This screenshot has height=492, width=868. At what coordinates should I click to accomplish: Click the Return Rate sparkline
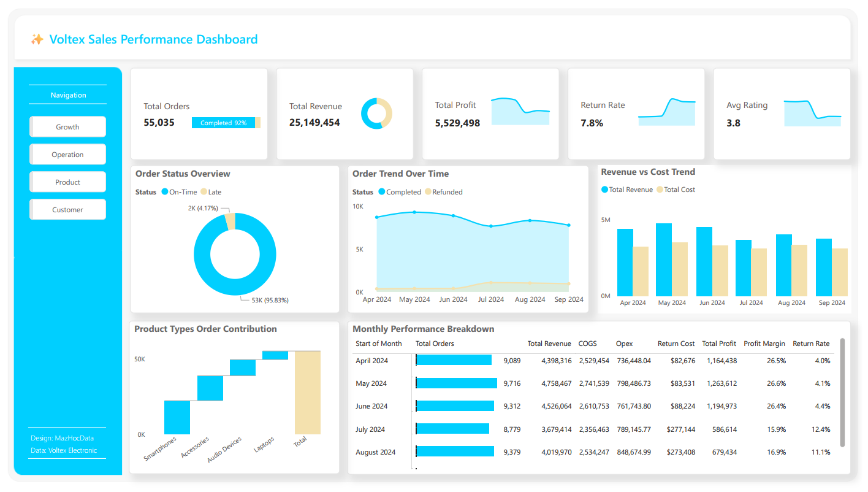(667, 112)
